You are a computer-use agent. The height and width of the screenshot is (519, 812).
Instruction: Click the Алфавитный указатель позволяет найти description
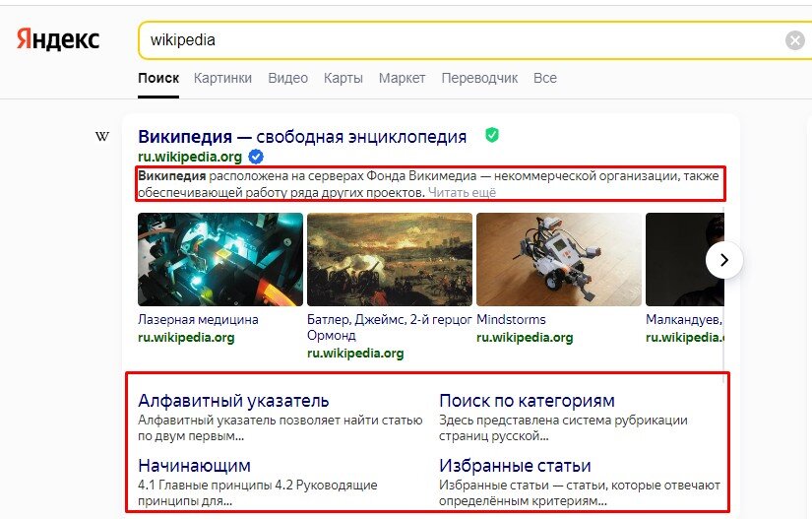point(281,427)
